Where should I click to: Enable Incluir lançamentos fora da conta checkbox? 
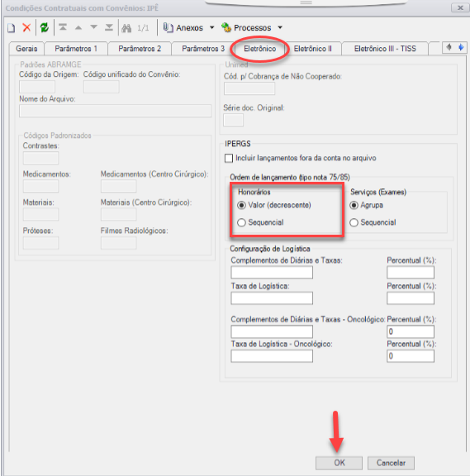pos(229,158)
